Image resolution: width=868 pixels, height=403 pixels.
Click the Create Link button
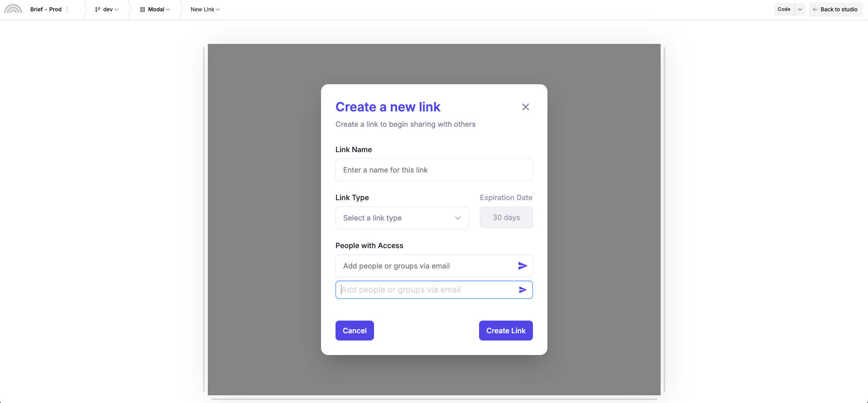coord(506,331)
